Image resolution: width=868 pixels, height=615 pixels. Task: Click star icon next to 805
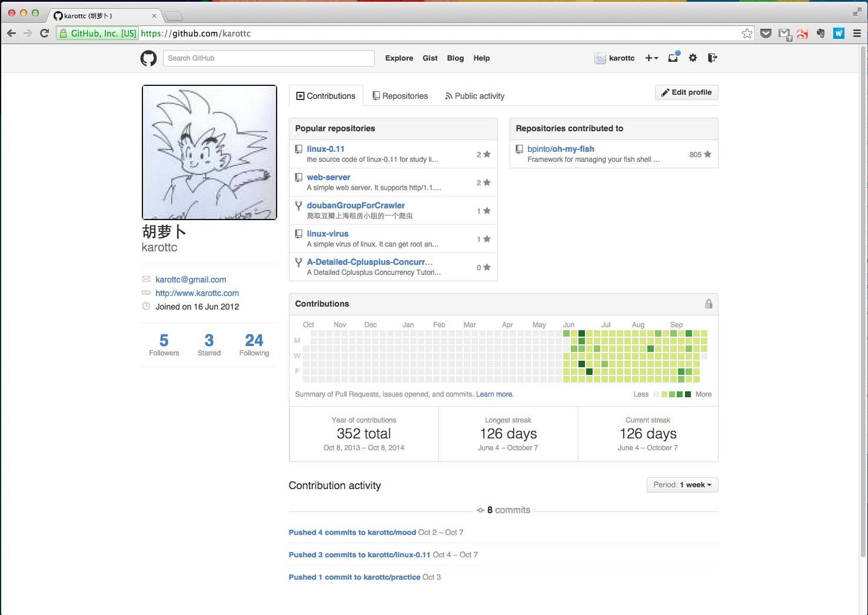[x=707, y=154]
